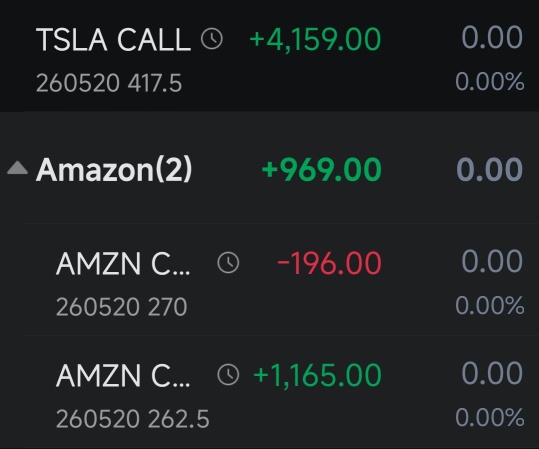Open the AMZN call 260520 262.5 position
Viewport: 539px width, 449px height.
click(281, 392)
